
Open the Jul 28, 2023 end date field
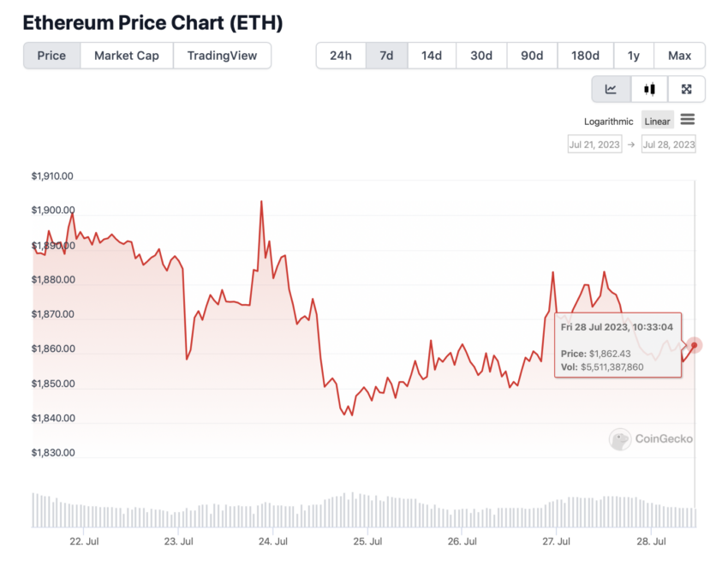pyautogui.click(x=669, y=145)
